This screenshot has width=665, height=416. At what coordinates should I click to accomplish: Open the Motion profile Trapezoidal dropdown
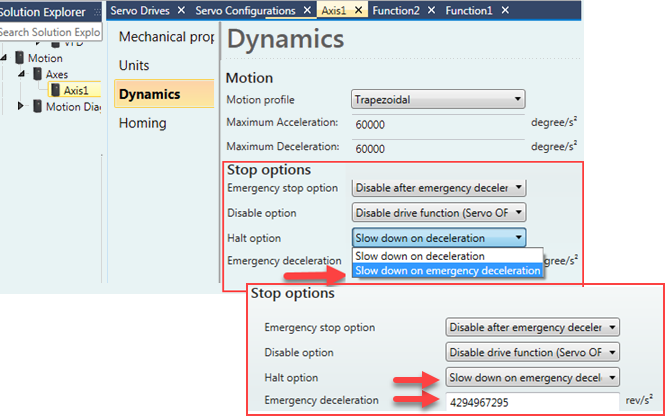(x=438, y=99)
